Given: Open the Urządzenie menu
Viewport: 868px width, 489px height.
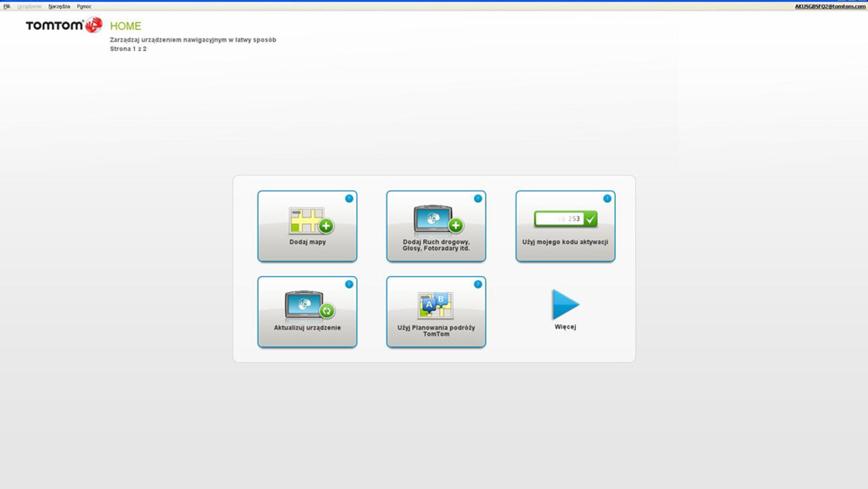Looking at the screenshot, I should (x=29, y=6).
